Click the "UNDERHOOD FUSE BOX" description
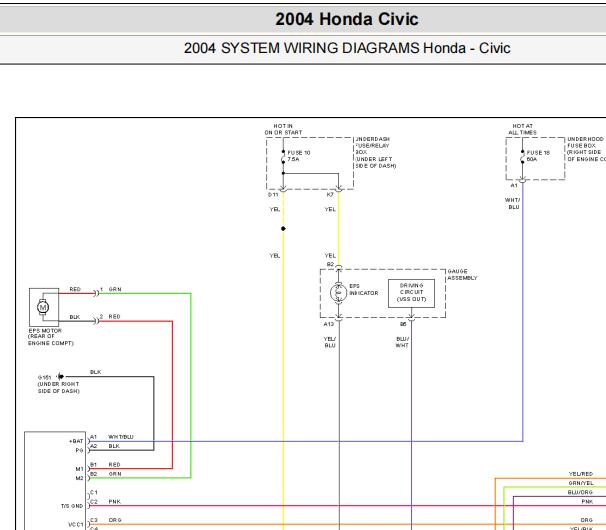606x530 pixels. (586, 149)
